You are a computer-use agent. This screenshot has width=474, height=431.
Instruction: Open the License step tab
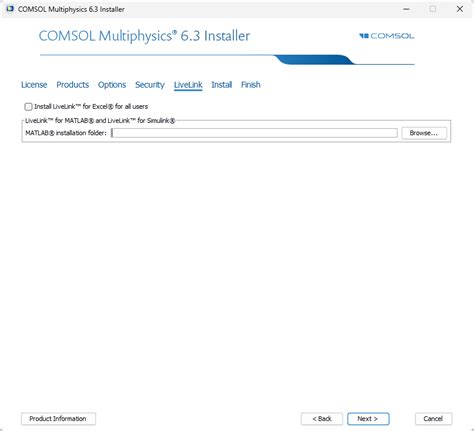pyautogui.click(x=34, y=85)
